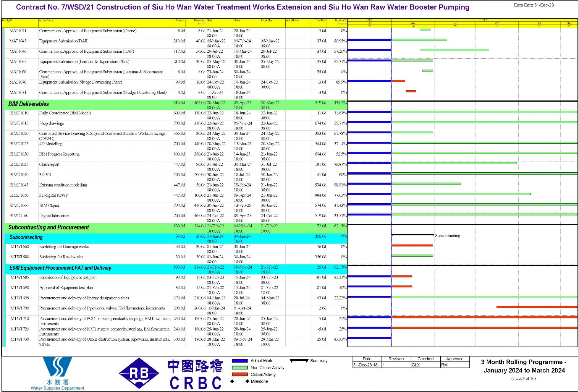Click the Approved cell showing RM
This screenshot has width=579, height=392.
pos(455,365)
